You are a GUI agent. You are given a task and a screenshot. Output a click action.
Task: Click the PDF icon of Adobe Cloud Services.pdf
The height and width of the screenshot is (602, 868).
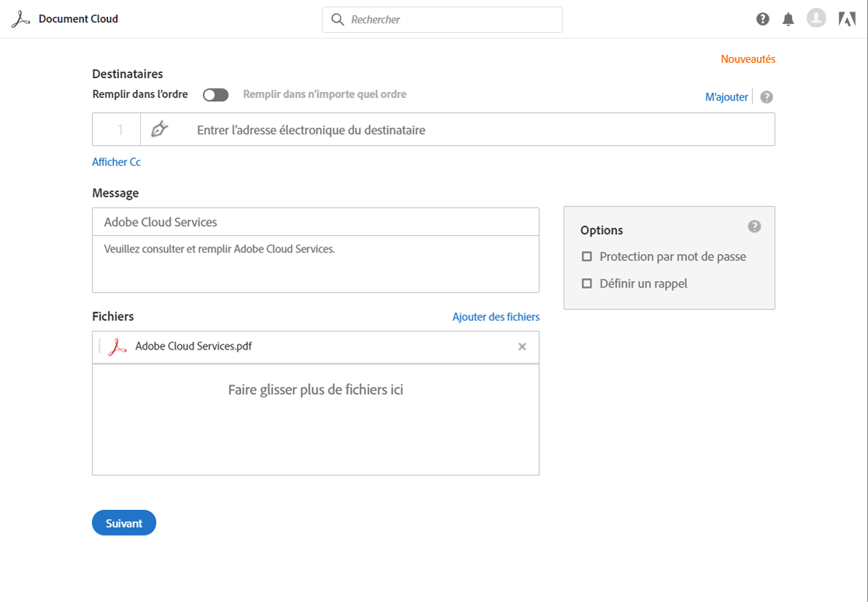[117, 347]
